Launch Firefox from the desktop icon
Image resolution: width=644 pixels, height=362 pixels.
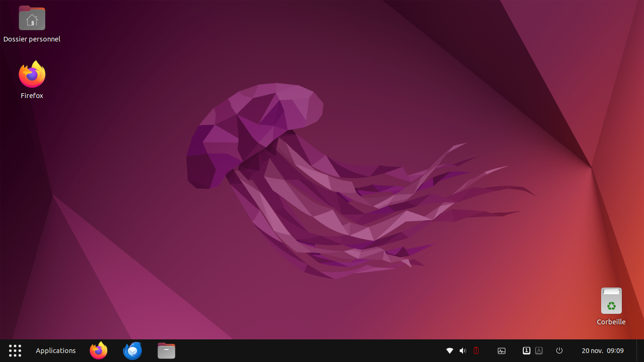(x=32, y=74)
